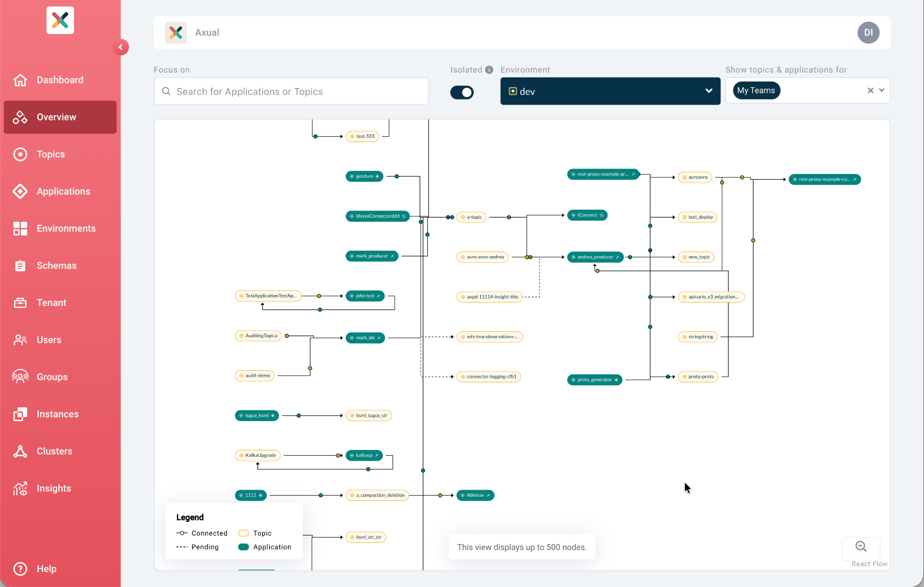Open the Environments grid icon
Image resolution: width=924 pixels, height=587 pixels.
point(20,229)
